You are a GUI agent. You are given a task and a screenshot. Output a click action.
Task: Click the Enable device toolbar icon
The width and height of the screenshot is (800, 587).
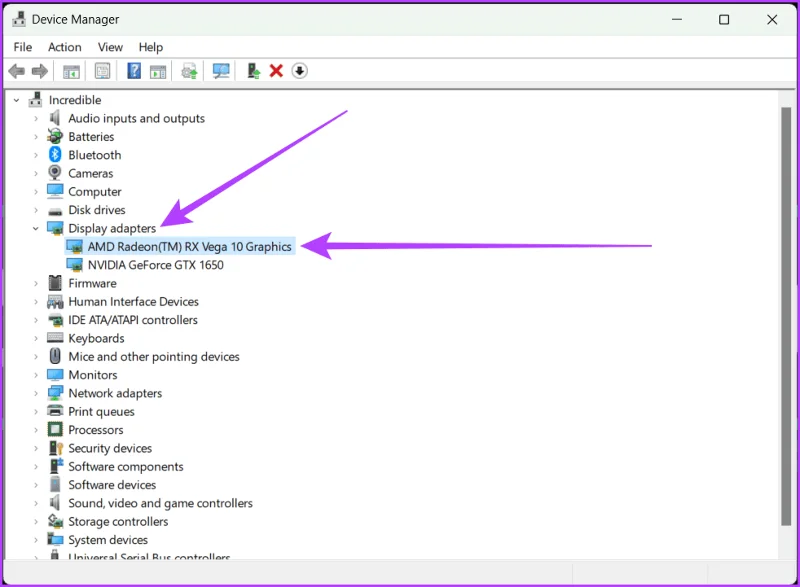pos(254,71)
